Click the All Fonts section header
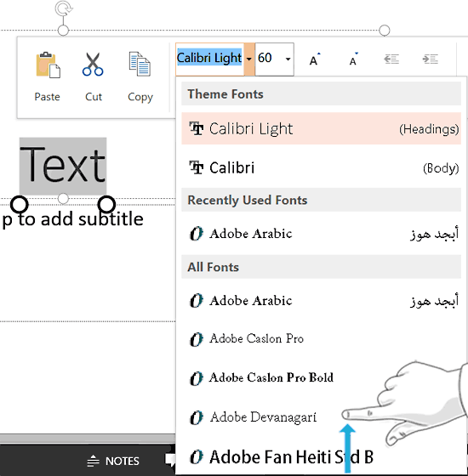The width and height of the screenshot is (468, 476). 322,267
